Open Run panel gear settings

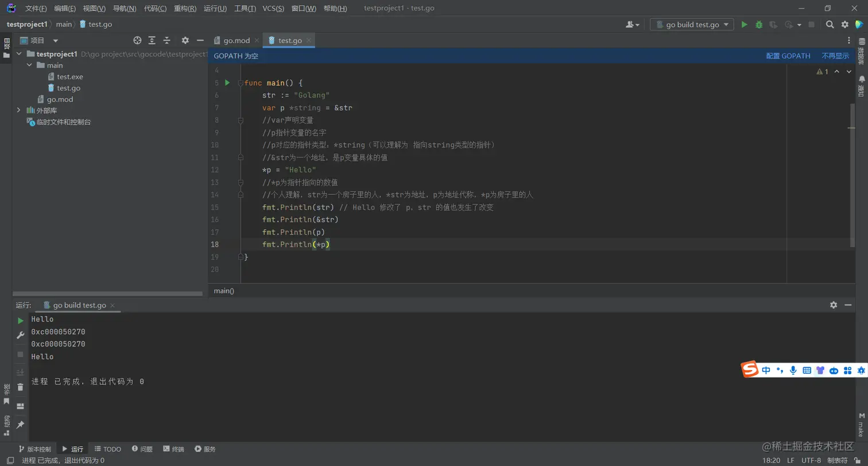[x=834, y=305]
